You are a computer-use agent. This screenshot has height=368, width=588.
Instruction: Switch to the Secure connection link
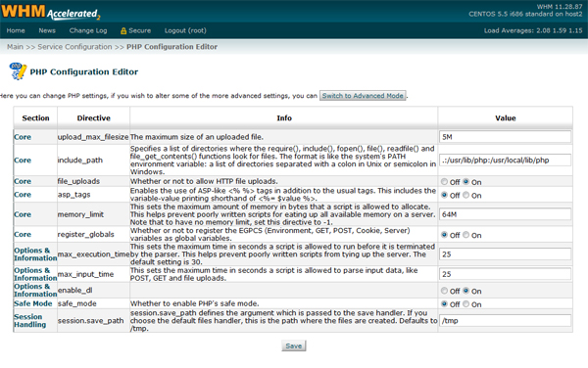coord(139,30)
